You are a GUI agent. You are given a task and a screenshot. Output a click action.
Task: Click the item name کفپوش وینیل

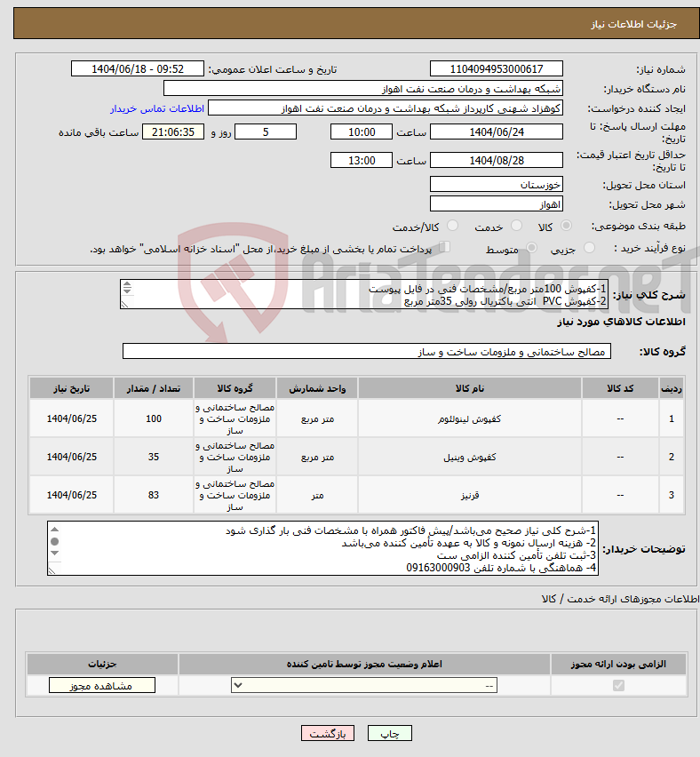click(469, 458)
